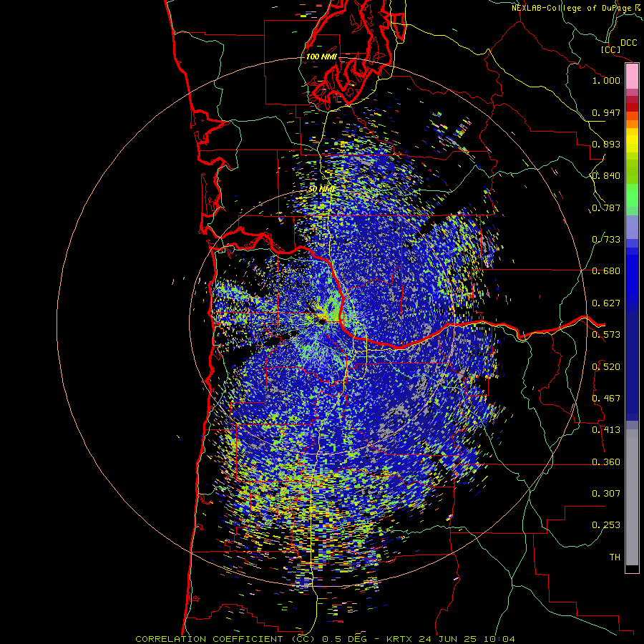This screenshot has width=644, height=644.
Task: Click the 0.787 scale value
Action: [x=606, y=208]
